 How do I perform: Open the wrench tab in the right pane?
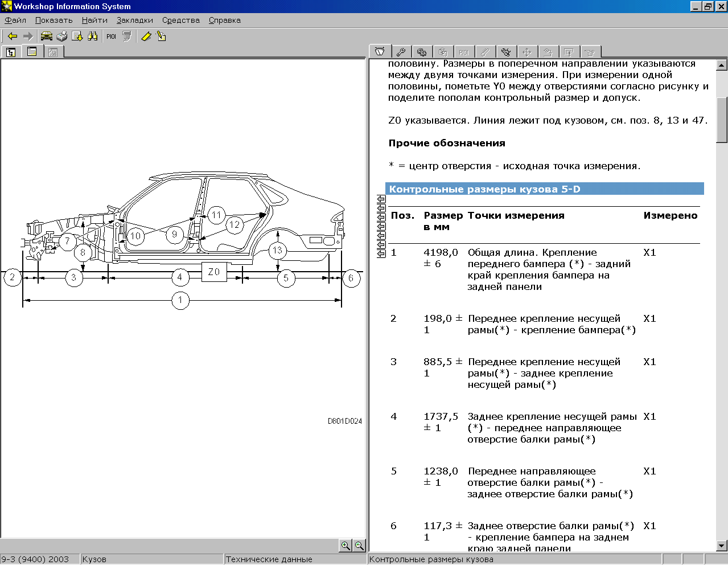pos(401,52)
